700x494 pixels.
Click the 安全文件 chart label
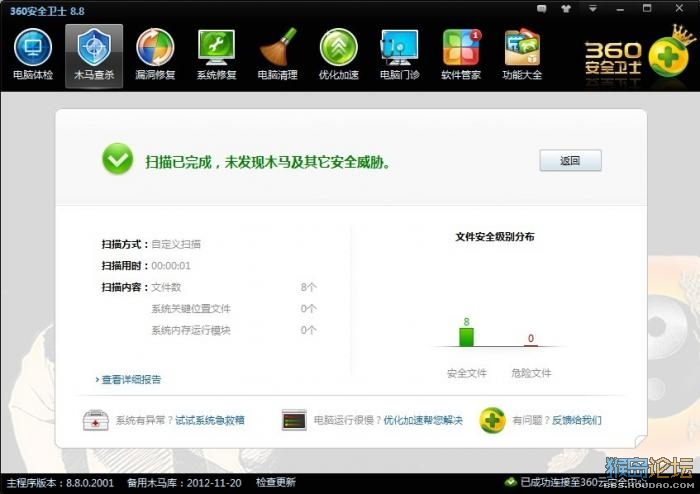point(467,373)
